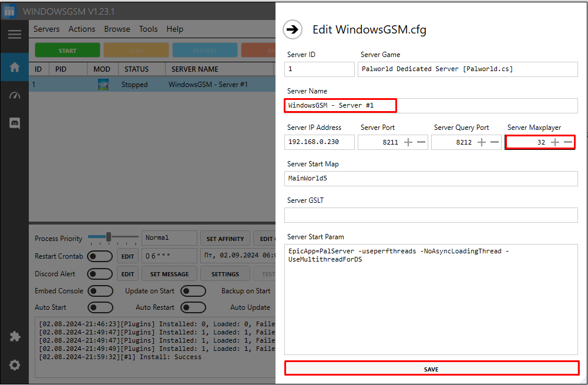Screen dimensions: 588x385
Task: Decrease Server Query Port with minus
Action: (495, 142)
